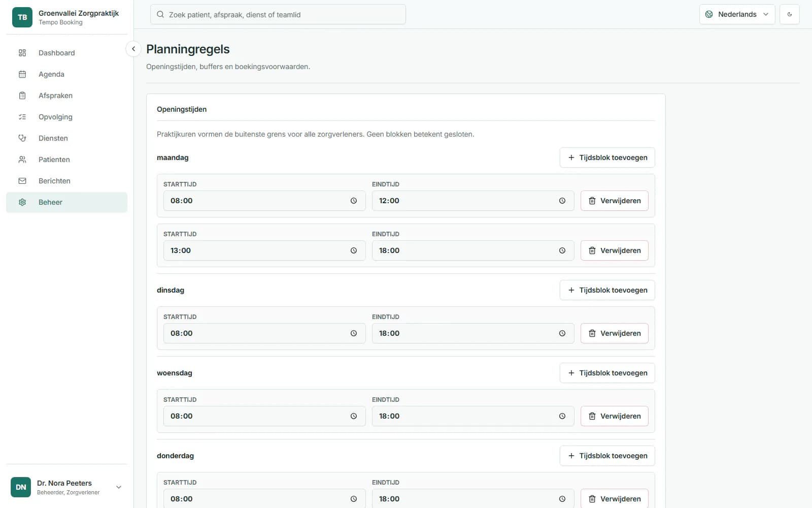Screen dimensions: 812x508
Task: Click the Berichten envelope icon
Action: click(22, 181)
